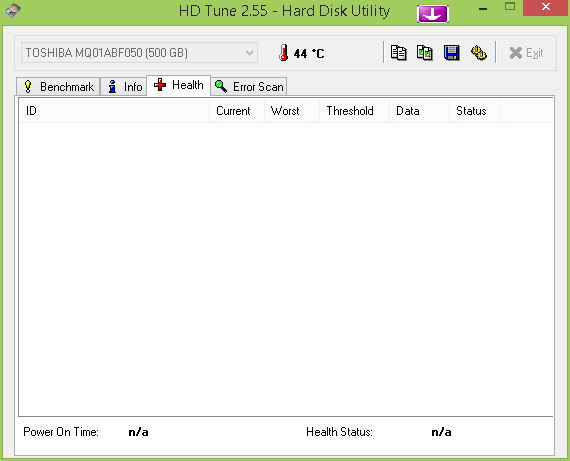Click the Threshold column header
The height and width of the screenshot is (461, 570).
pyautogui.click(x=354, y=111)
